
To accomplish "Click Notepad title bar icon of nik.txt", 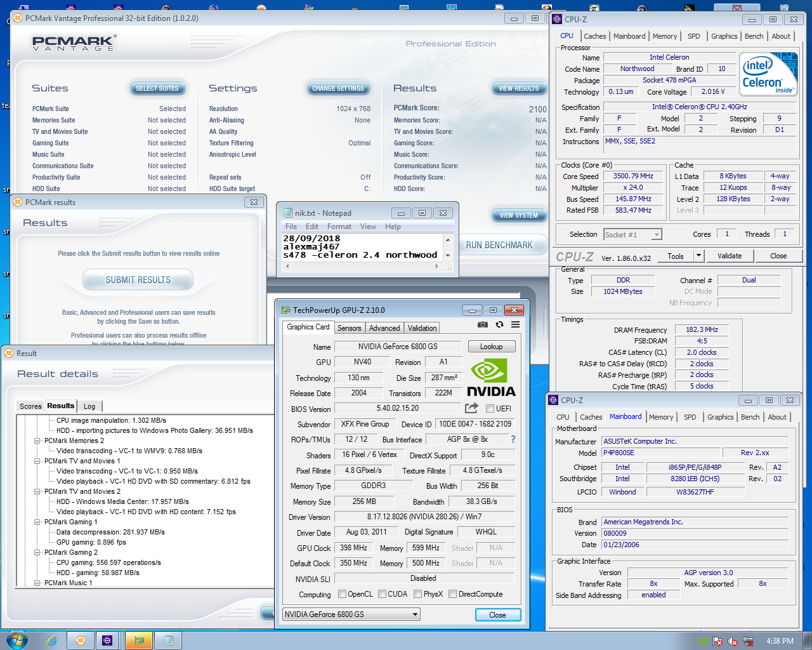I will coord(288,213).
